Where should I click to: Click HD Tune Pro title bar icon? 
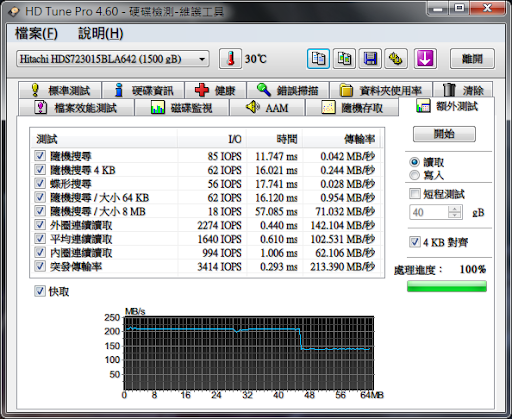click(15, 12)
